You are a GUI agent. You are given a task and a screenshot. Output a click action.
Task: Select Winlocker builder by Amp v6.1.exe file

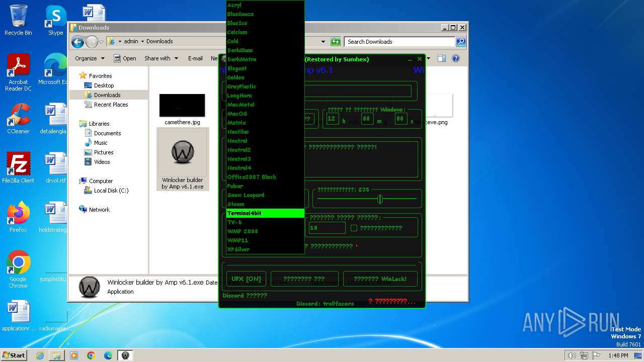click(183, 159)
